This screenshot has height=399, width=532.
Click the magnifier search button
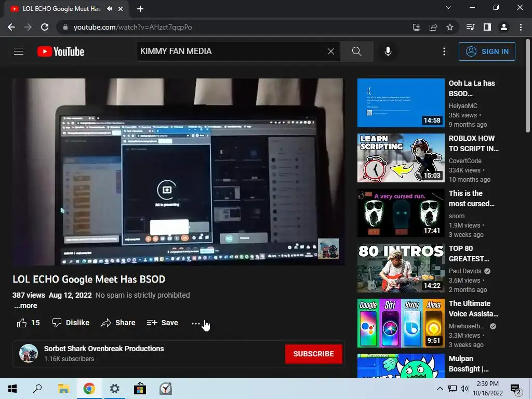pyautogui.click(x=356, y=51)
